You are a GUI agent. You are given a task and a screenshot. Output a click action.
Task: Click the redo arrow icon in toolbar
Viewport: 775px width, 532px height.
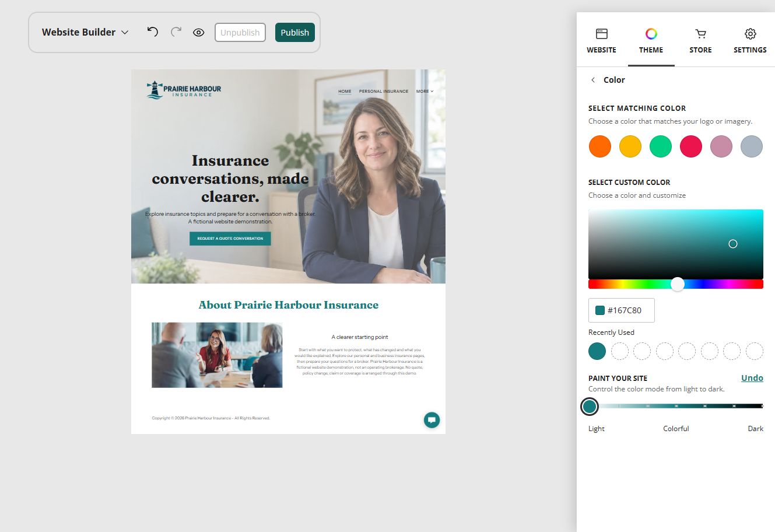click(x=176, y=32)
